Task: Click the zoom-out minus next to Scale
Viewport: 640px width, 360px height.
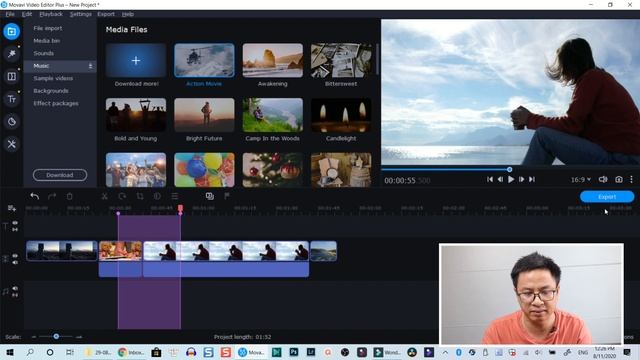Action: 34,337
